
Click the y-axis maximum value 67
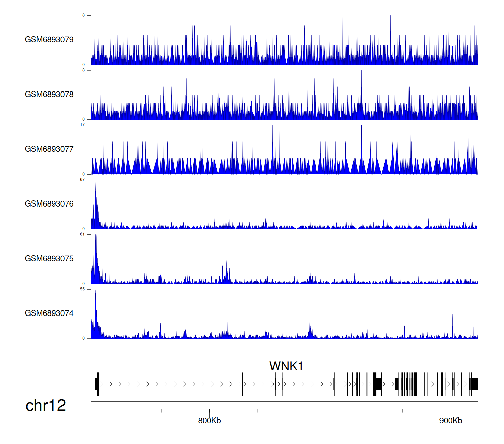point(82,180)
